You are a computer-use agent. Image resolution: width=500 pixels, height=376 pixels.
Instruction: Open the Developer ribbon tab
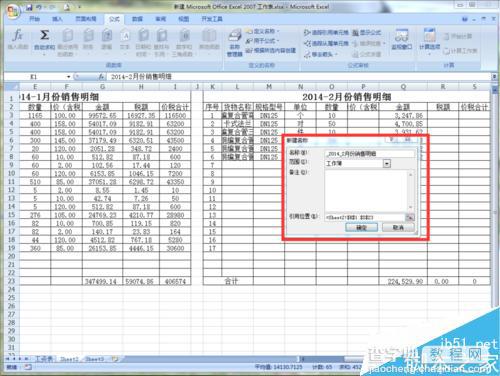[212, 19]
